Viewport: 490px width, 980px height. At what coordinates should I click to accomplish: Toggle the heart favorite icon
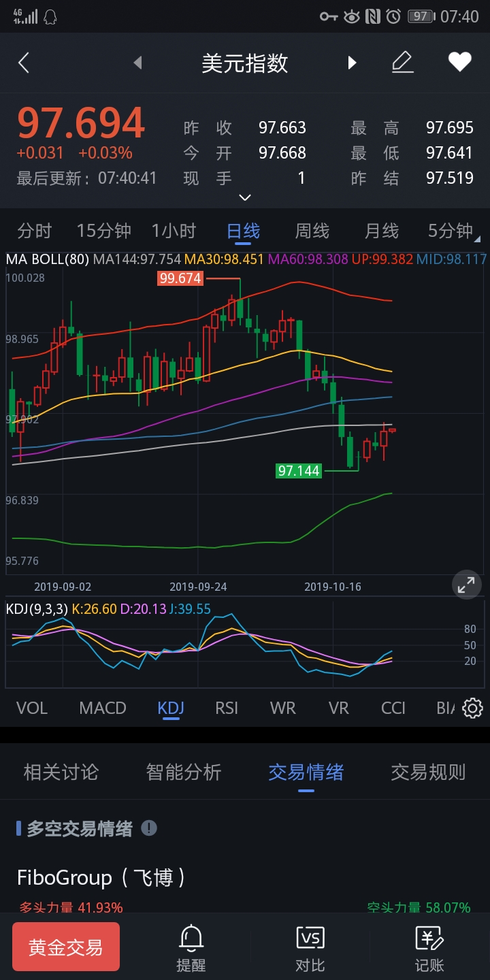click(460, 63)
